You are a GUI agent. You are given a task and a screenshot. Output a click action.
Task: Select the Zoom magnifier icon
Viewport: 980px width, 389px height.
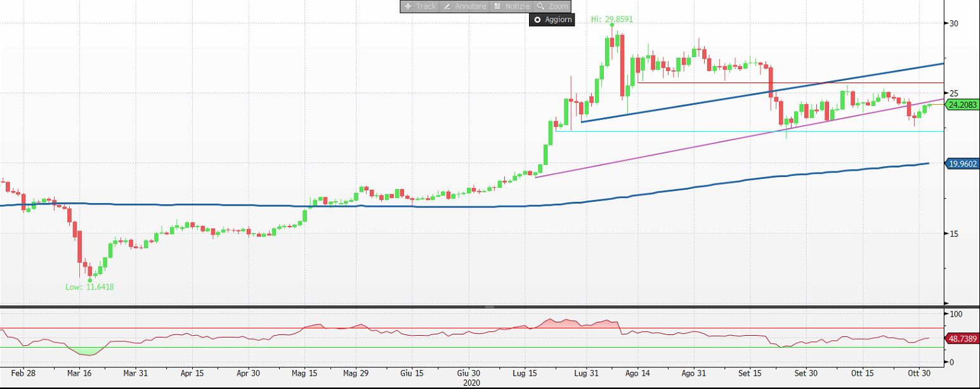pyautogui.click(x=540, y=6)
